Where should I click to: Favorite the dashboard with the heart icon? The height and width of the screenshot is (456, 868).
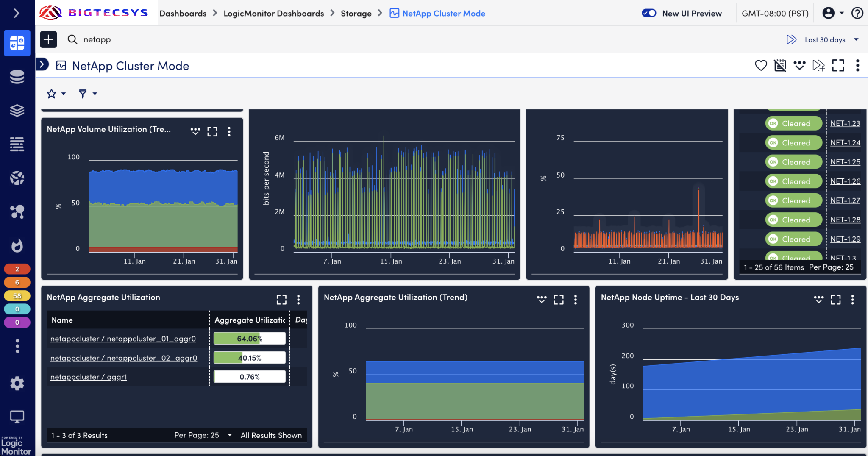point(761,65)
